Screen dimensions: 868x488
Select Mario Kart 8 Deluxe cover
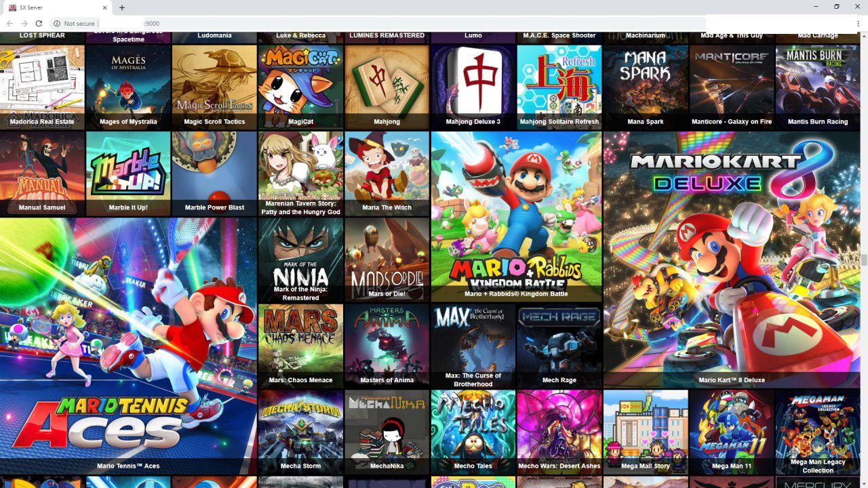pos(732,260)
